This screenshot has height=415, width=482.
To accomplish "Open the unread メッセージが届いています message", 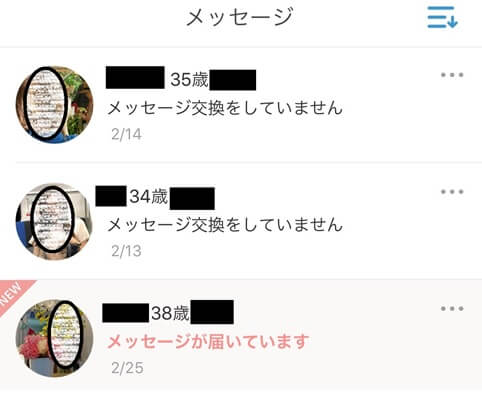I will [208, 342].
